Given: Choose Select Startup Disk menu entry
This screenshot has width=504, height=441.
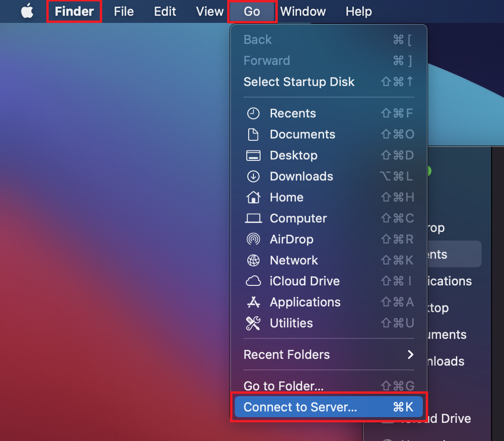Looking at the screenshot, I should coord(328,82).
